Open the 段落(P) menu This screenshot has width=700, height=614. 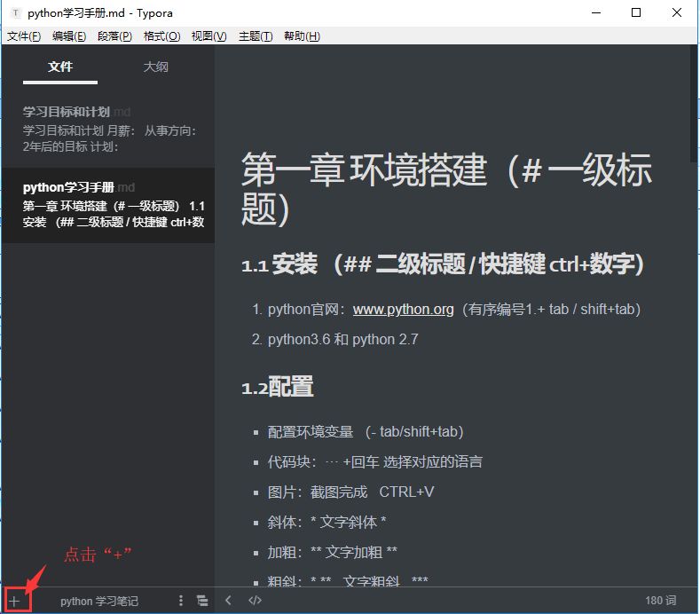pyautogui.click(x=114, y=36)
